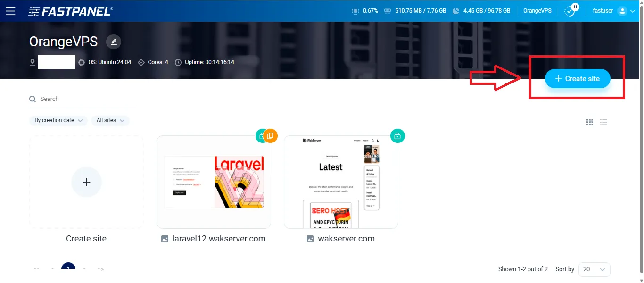Viewport: 644px width, 283px height.
Task: Click the FASTPANEL logo
Action: pyautogui.click(x=70, y=10)
